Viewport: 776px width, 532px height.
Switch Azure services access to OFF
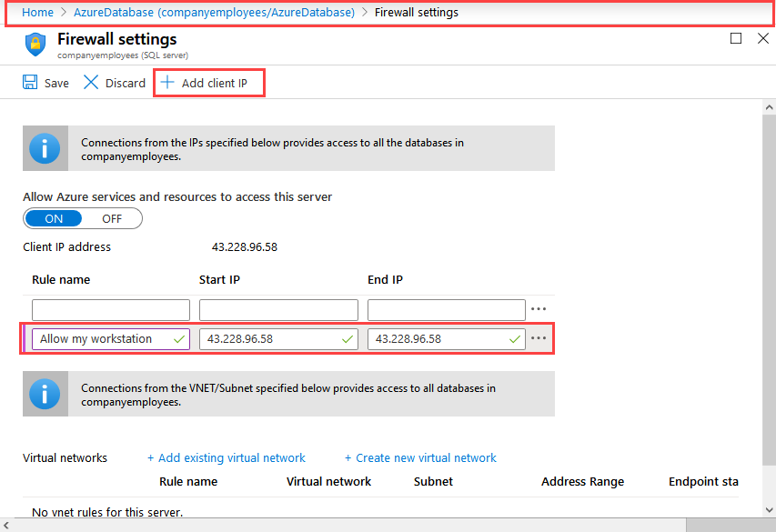112,218
